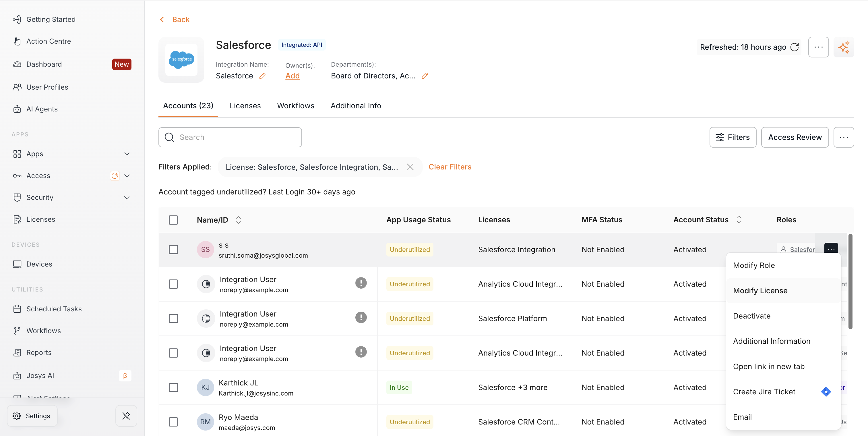Click Clear Filters link
This screenshot has width=868, height=436.
click(450, 167)
